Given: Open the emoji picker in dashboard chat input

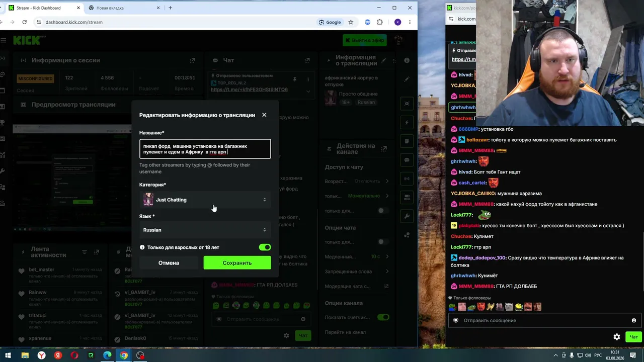Looking at the screenshot, I should [x=303, y=319].
